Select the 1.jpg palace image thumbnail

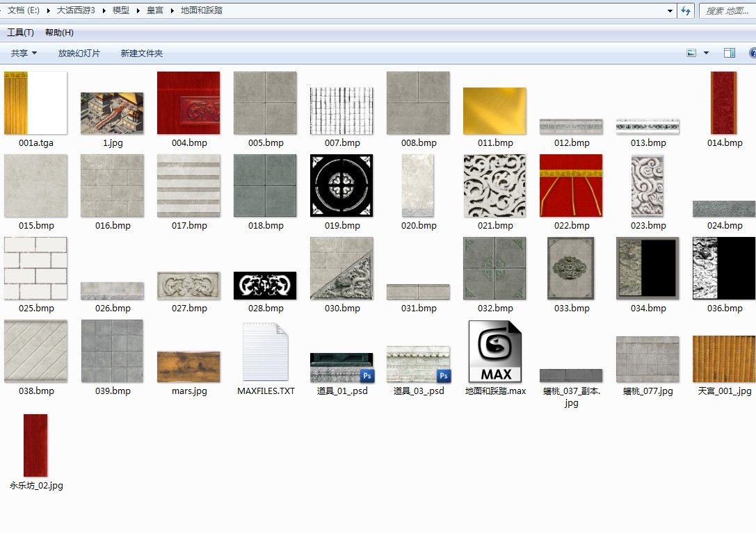click(x=112, y=113)
